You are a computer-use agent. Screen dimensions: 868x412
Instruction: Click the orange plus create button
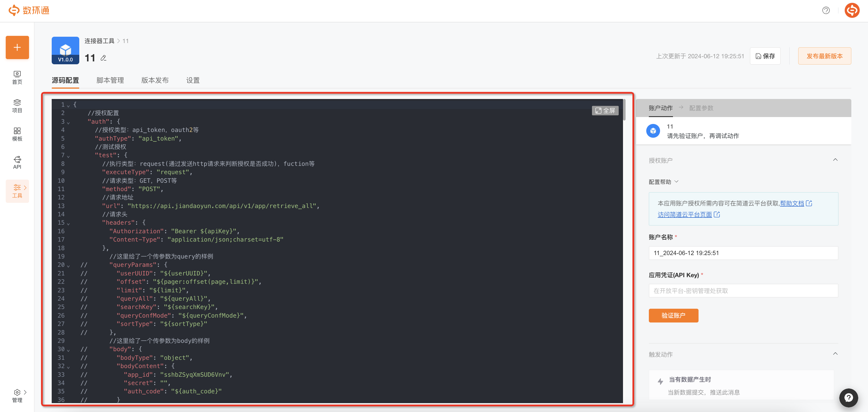click(x=17, y=47)
